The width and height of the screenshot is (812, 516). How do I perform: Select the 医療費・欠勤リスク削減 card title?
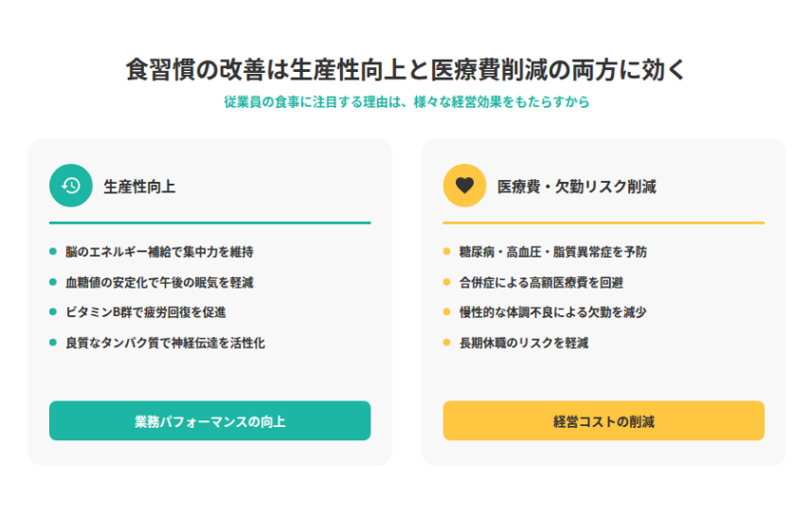576,187
